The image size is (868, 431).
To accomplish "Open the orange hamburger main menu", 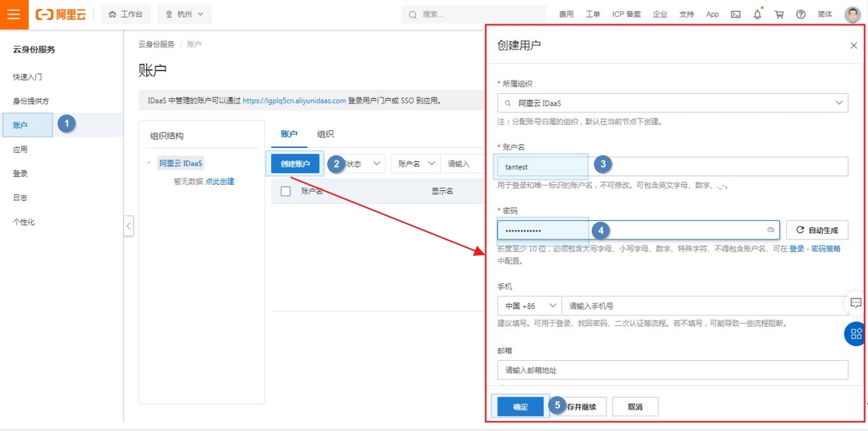I will [13, 14].
